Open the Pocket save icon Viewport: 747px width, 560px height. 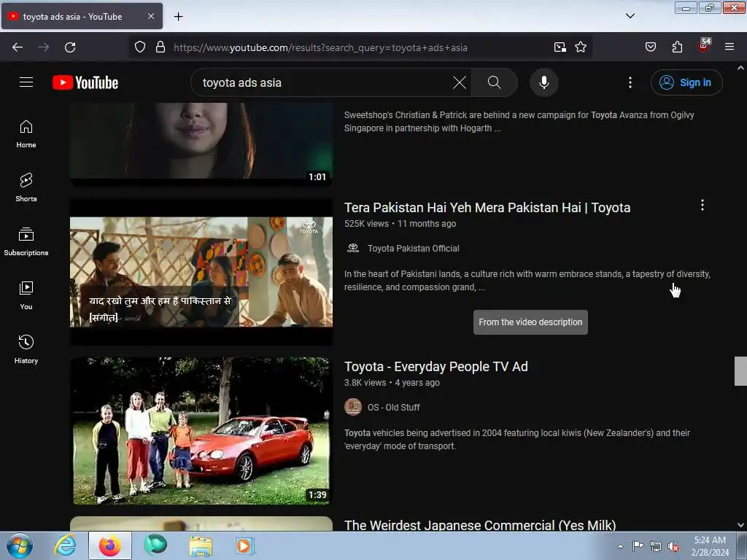(x=650, y=47)
